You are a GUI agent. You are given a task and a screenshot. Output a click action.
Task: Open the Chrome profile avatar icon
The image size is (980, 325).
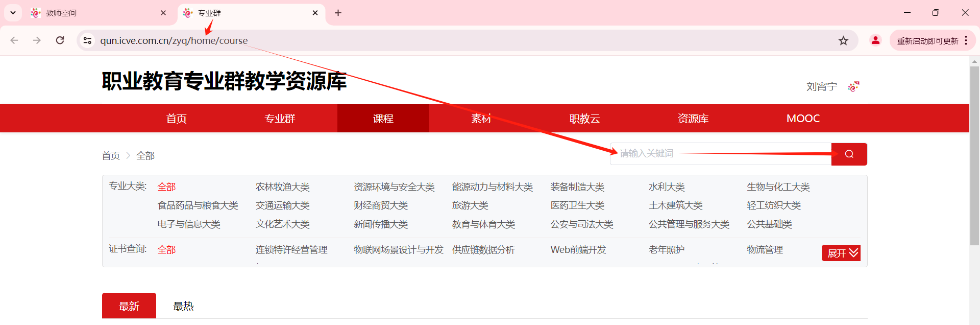(875, 40)
